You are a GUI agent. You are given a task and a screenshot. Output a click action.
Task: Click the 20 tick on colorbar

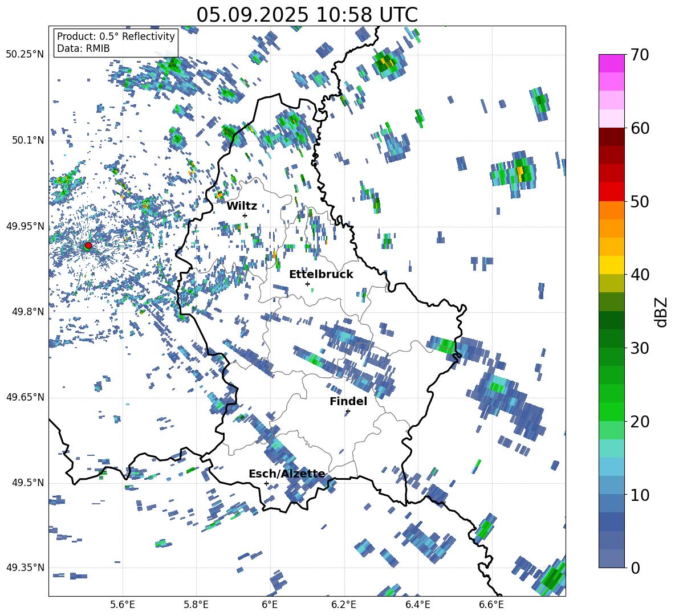639,421
